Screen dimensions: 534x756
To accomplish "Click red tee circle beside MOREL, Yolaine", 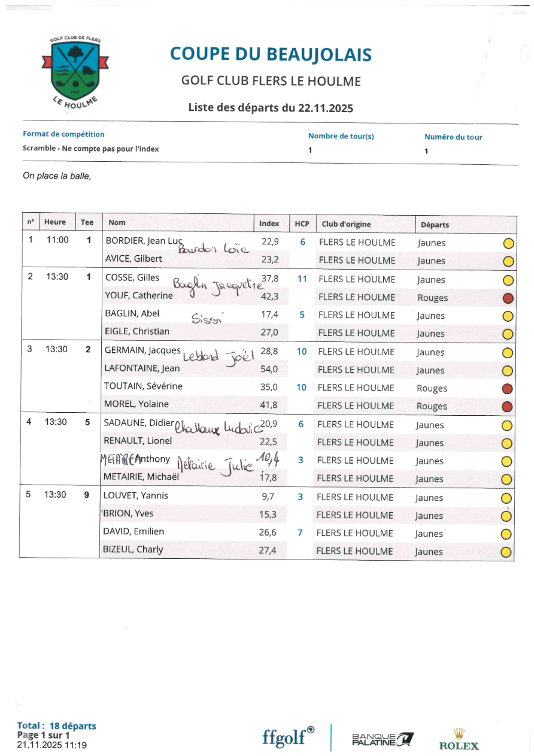I will pyautogui.click(x=508, y=406).
